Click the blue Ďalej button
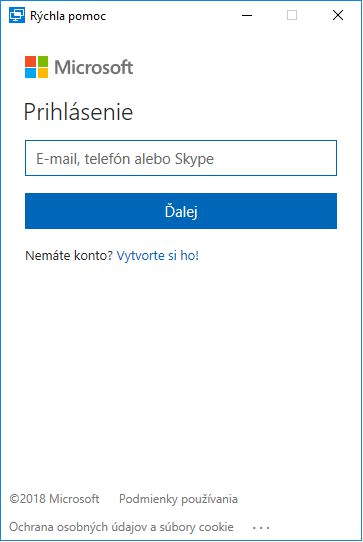Viewport: 363px width, 542px height. [x=181, y=211]
